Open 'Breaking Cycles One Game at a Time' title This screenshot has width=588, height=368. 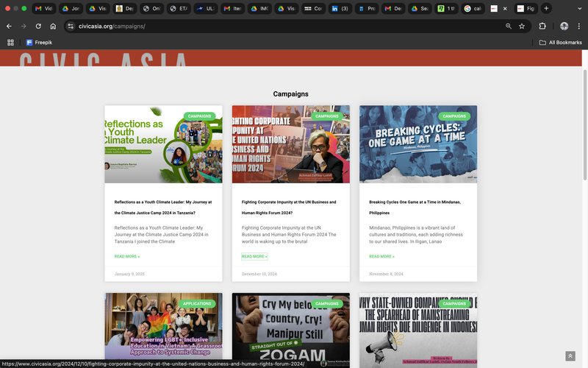415,208
